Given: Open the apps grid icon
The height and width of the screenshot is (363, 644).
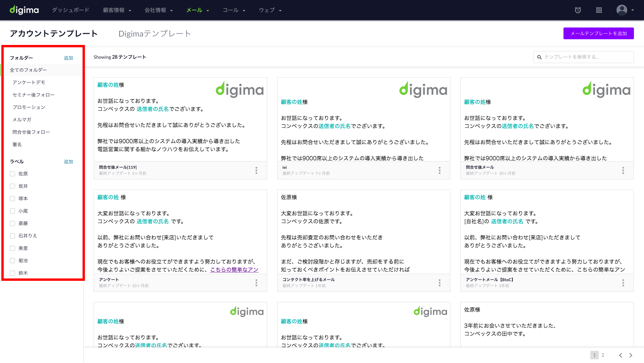Looking at the screenshot, I should tap(599, 10).
